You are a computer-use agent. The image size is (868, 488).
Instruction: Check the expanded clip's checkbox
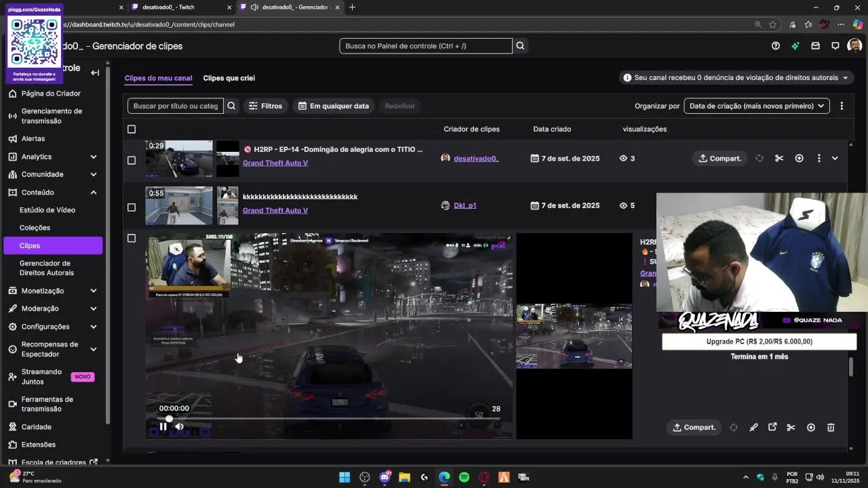pos(132,238)
